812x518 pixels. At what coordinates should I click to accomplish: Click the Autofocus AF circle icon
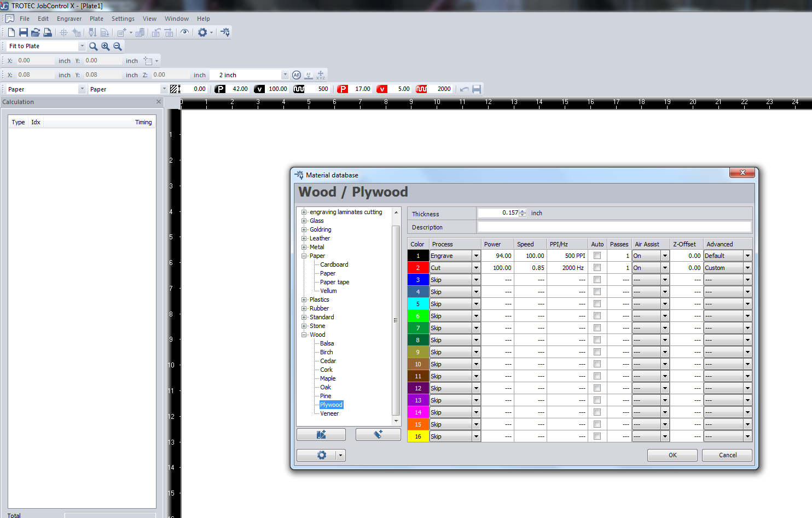pos(297,75)
